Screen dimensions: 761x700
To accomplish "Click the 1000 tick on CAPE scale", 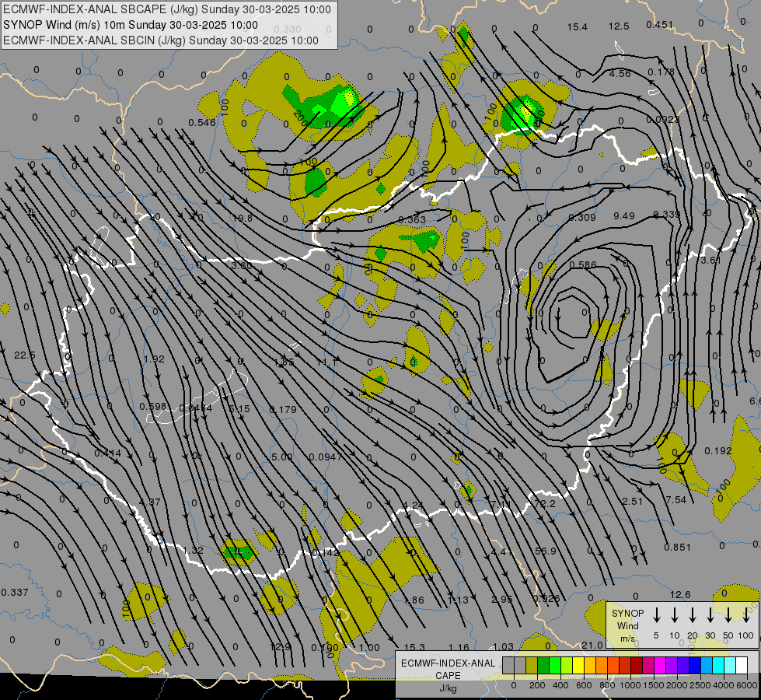I will point(630,685).
